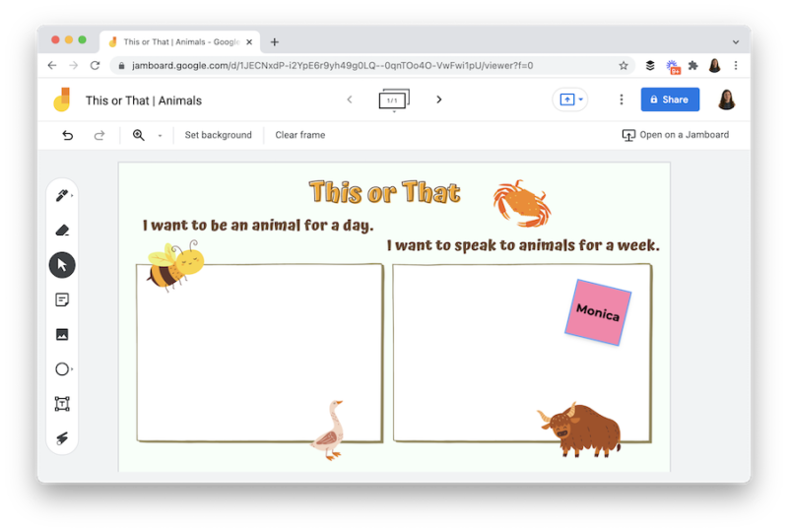Image resolution: width=788 pixels, height=532 pixels.
Task: Switch to the This or That | Animals tab
Action: tap(180, 41)
